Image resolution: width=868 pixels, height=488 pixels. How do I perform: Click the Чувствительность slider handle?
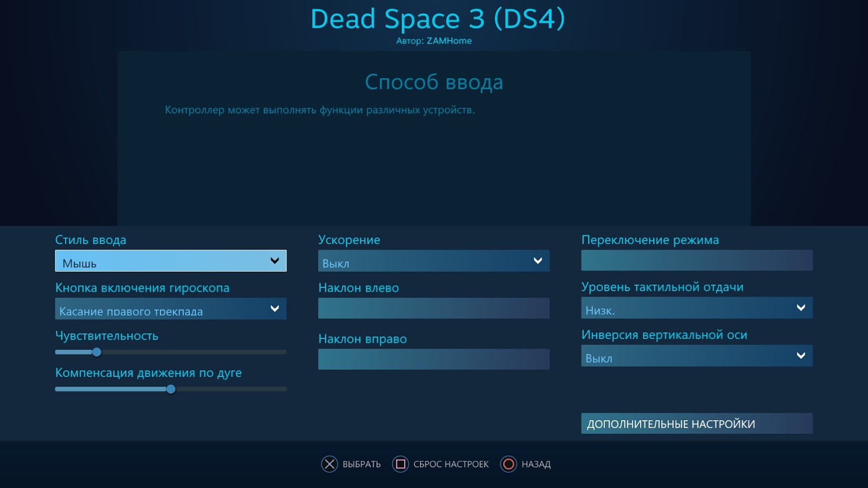pos(97,352)
